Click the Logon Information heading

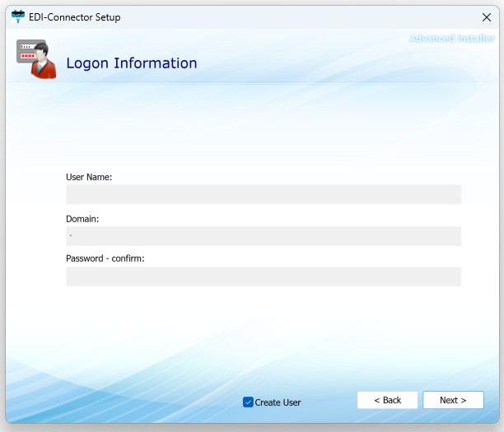coord(132,63)
